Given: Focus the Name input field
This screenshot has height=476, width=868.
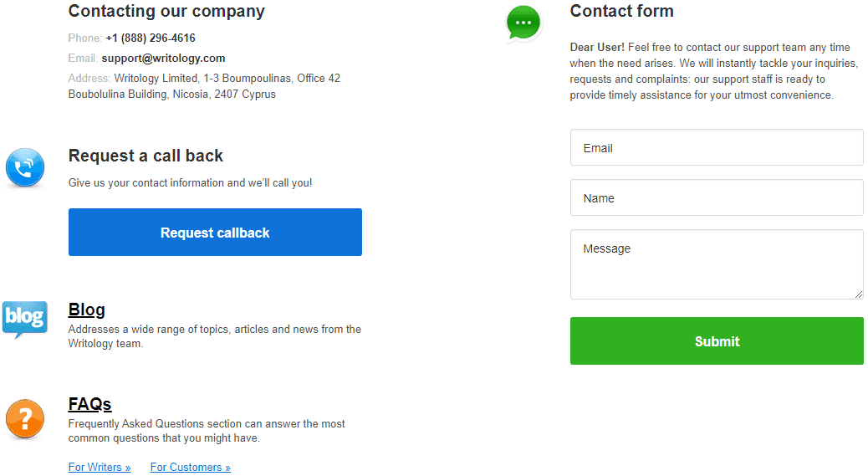Looking at the screenshot, I should pos(717,197).
